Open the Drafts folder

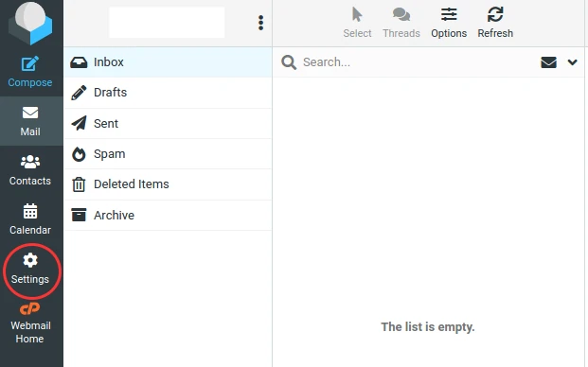point(168,93)
